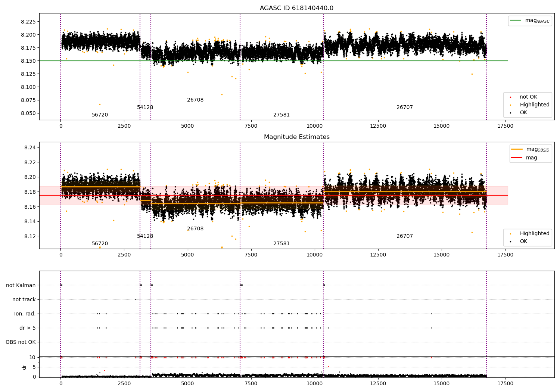Image resolution: width=560 pixels, height=392 pixels.
Task: Click the 8.175 y-axis tick label
Action: [28, 48]
